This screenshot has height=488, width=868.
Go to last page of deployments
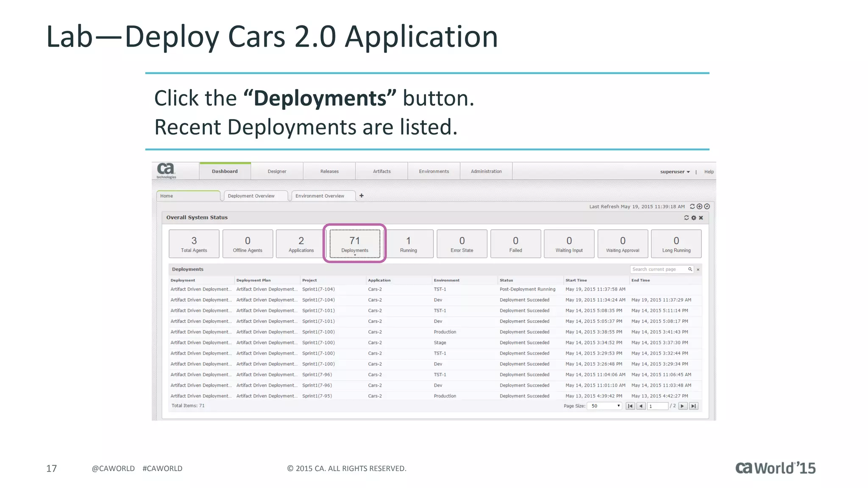click(693, 406)
